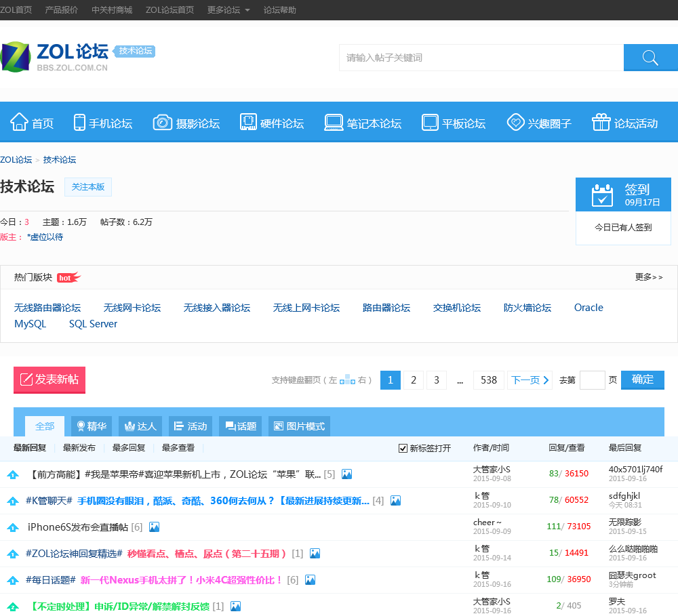Open the Oracle forum link
Screen dimensions: 678x616
pos(589,308)
